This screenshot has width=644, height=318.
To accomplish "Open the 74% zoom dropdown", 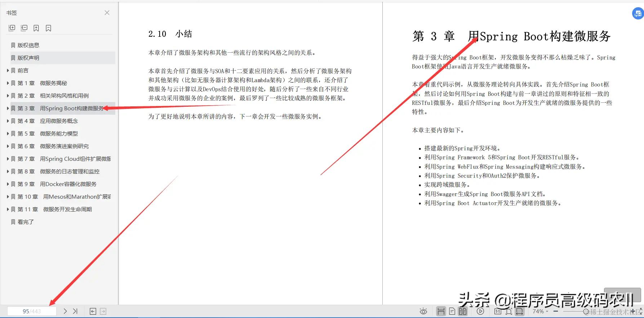I will coord(540,311).
